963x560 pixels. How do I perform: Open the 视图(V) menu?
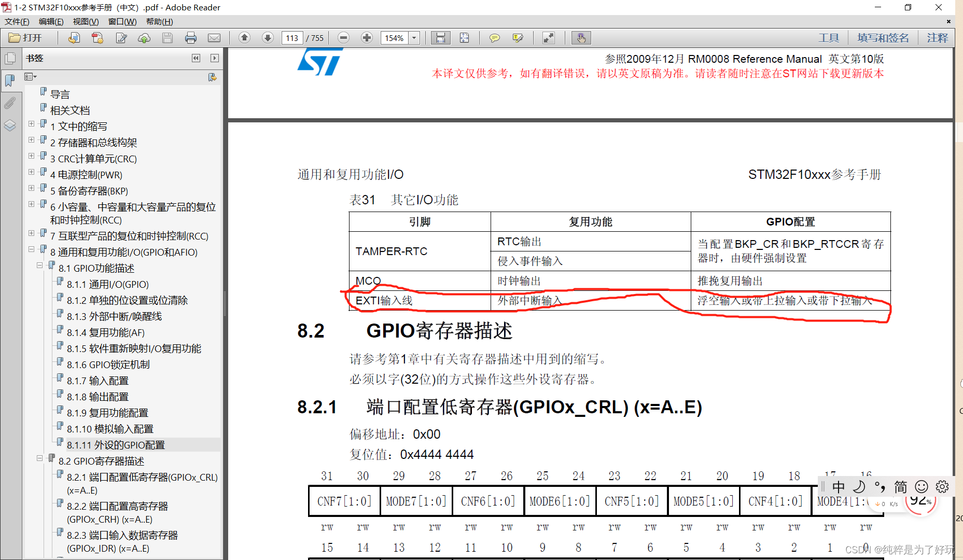[86, 21]
